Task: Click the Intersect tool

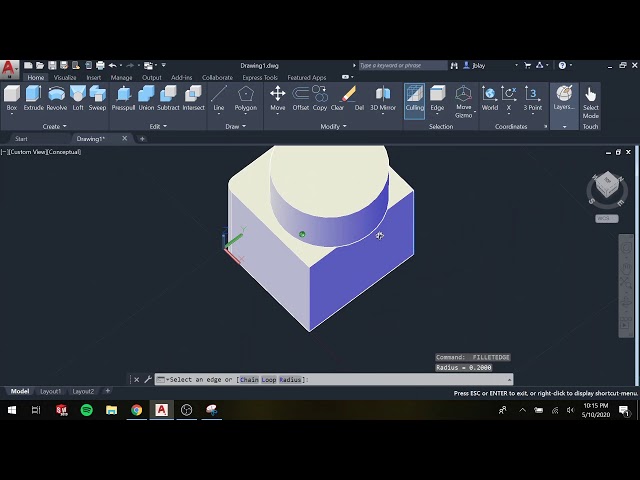Action: click(x=193, y=98)
